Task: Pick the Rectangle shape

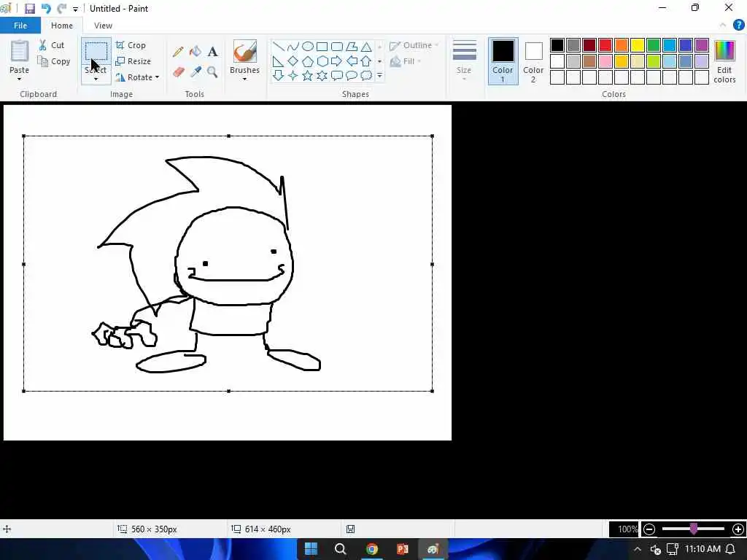Action: (322, 46)
